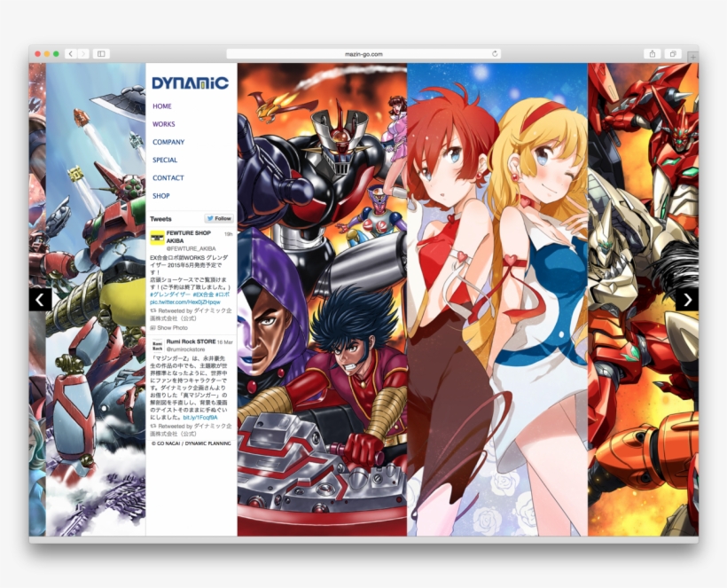
Task: Open the HOME menu item
Action: (162, 106)
